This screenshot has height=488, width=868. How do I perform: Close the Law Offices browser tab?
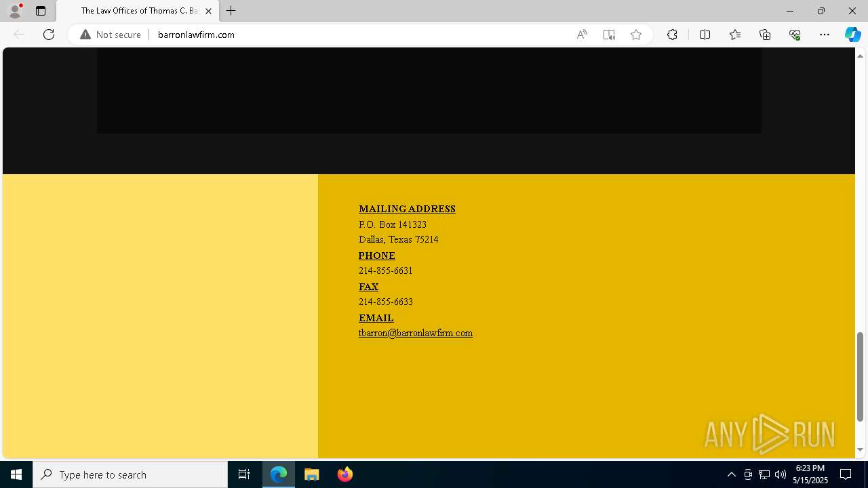(208, 11)
